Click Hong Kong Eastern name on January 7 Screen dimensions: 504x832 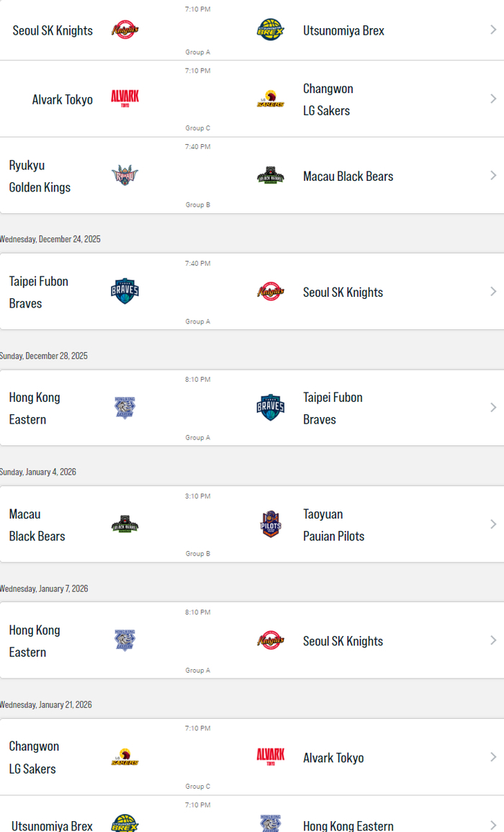tap(35, 641)
